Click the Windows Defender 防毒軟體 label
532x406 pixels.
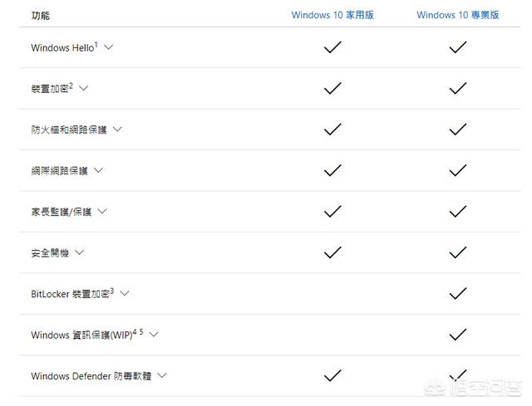tap(92, 376)
